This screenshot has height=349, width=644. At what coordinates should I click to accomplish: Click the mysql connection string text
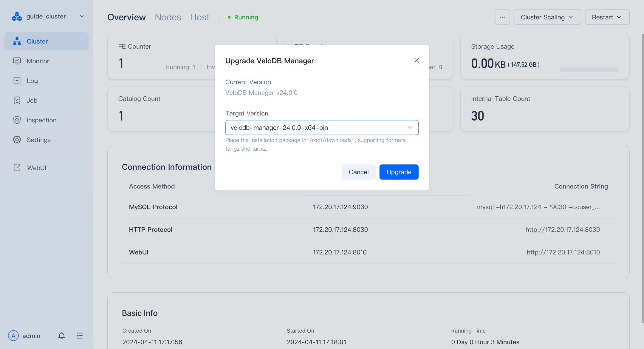click(x=538, y=207)
